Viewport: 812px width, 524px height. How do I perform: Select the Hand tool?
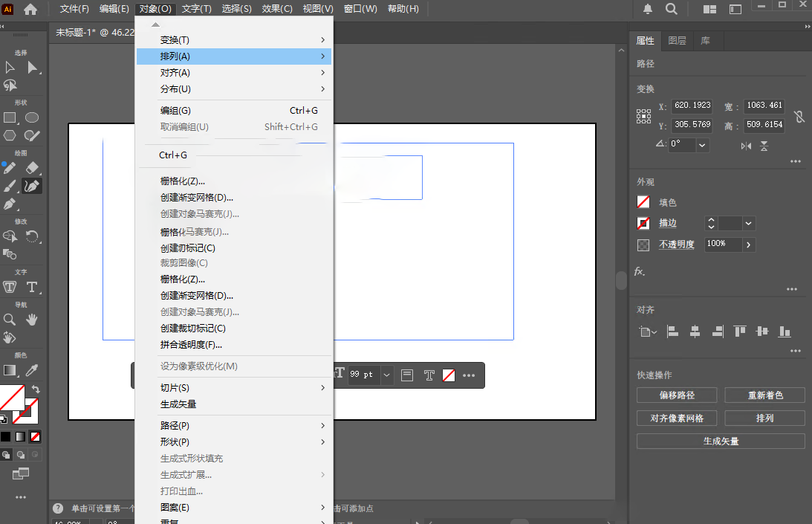(x=32, y=320)
